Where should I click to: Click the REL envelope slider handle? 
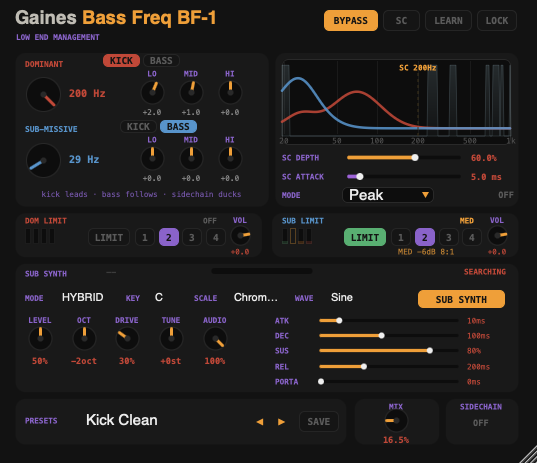tap(364, 366)
